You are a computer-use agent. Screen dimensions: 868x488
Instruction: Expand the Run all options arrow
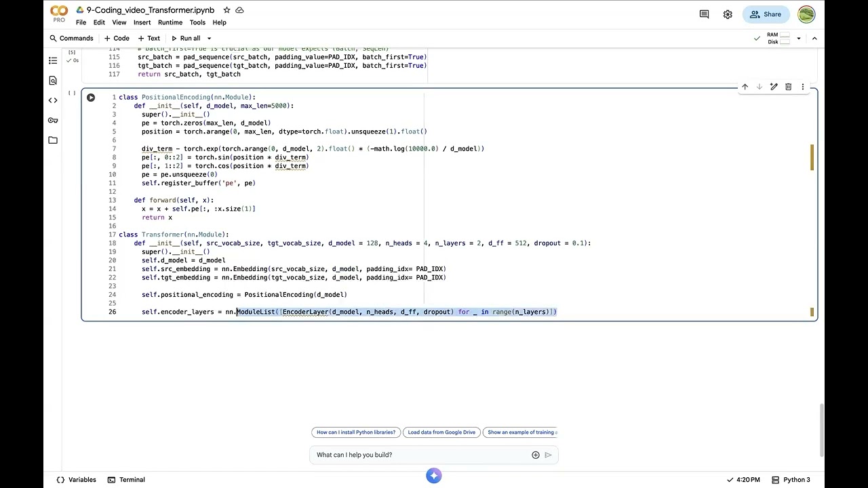point(209,39)
